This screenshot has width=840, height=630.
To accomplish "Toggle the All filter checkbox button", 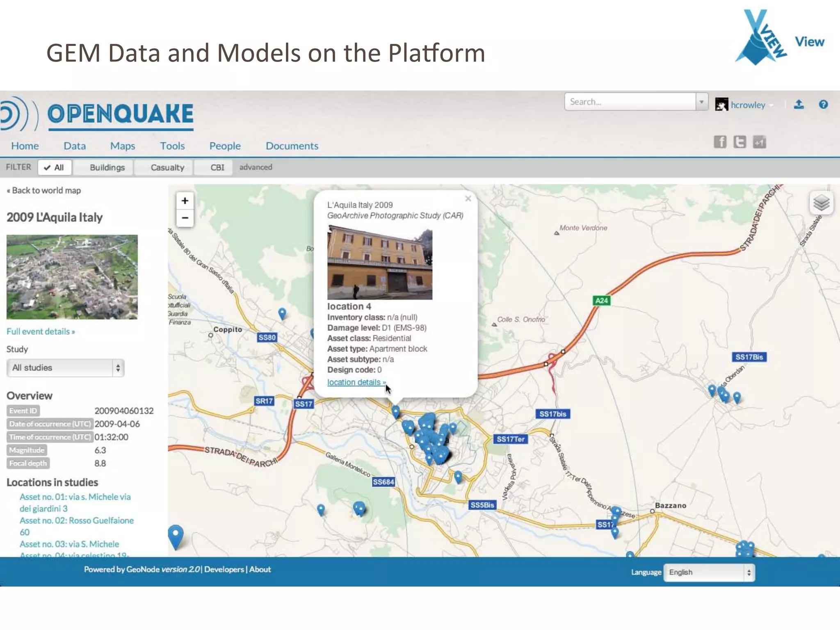I will [x=55, y=167].
